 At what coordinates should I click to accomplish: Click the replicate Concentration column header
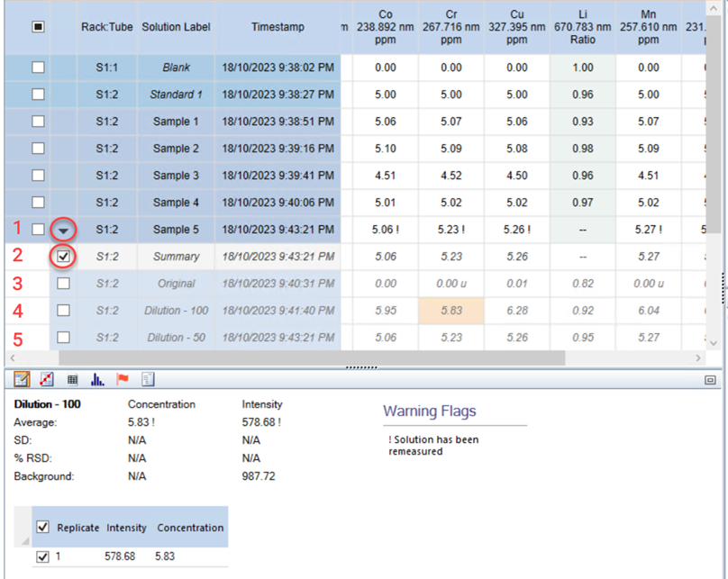tap(190, 528)
